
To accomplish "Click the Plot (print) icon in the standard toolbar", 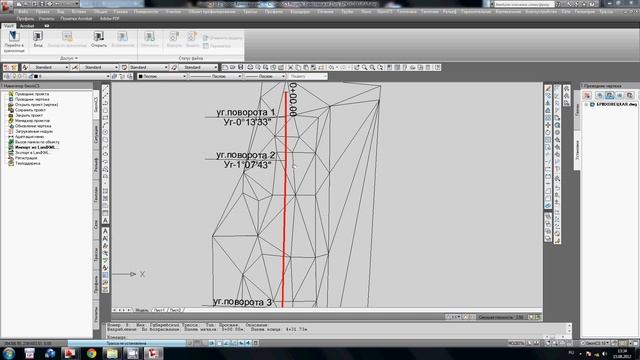I will click(x=250, y=67).
